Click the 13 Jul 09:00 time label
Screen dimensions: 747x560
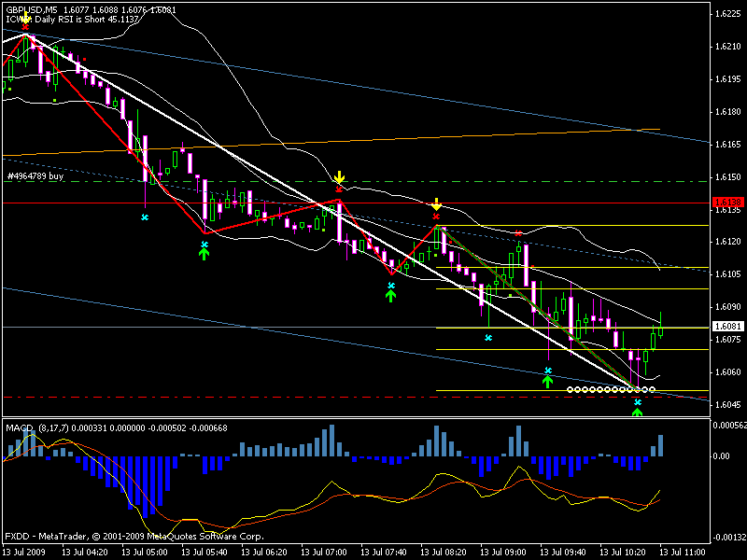(503, 553)
